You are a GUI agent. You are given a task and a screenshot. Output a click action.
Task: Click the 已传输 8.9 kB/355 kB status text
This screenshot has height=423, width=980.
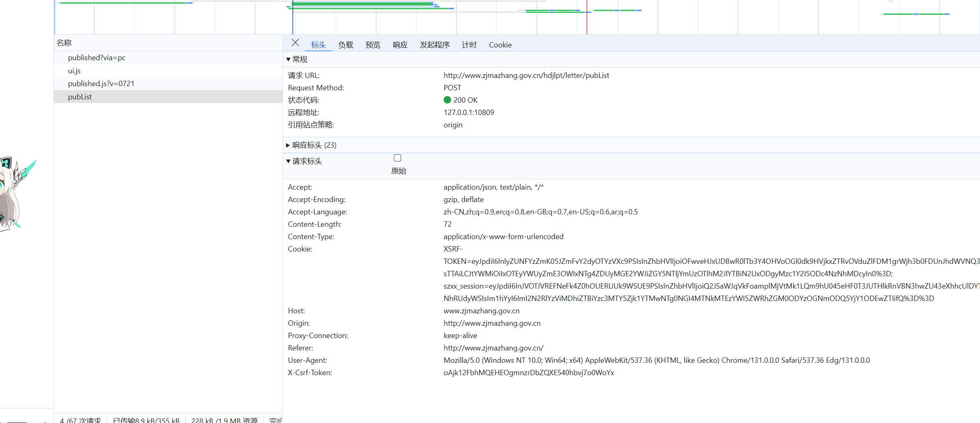coord(146,420)
